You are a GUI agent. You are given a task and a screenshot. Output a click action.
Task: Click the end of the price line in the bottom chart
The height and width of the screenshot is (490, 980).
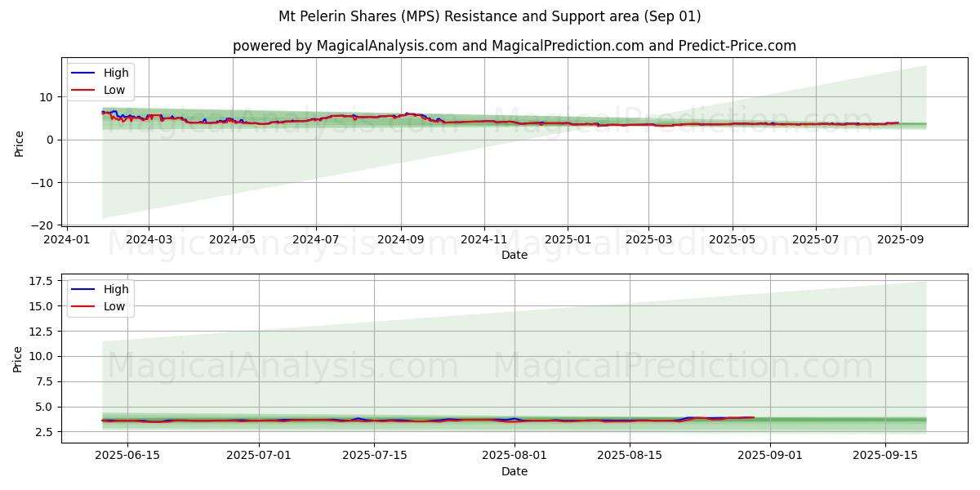coord(753,417)
